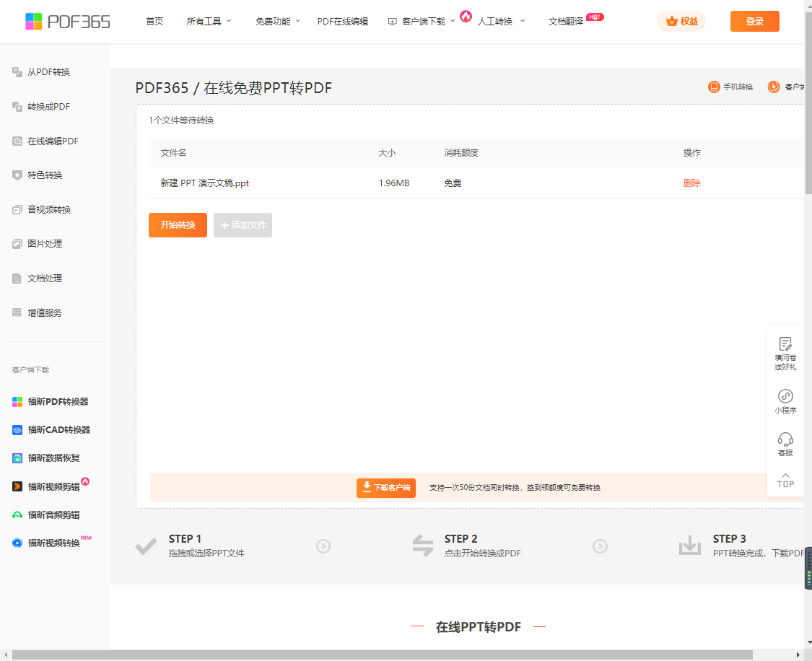Click the round arrow after STEP 2

[601, 546]
